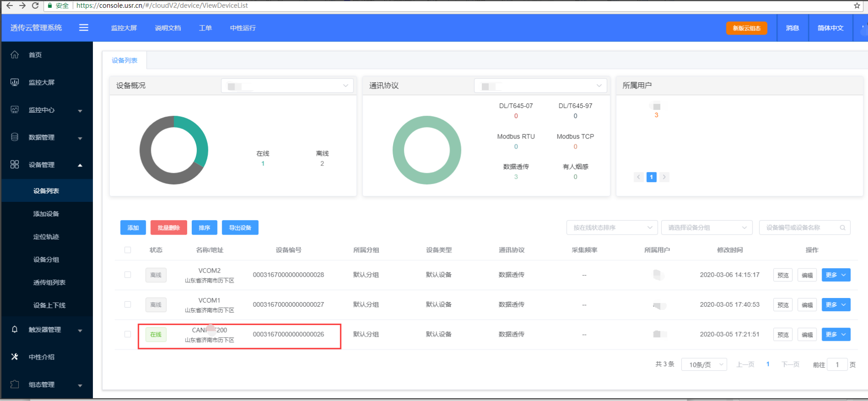Screen dimensions: 868x401
Task: Toggle the select-all checkbox in table header
Action: point(128,250)
